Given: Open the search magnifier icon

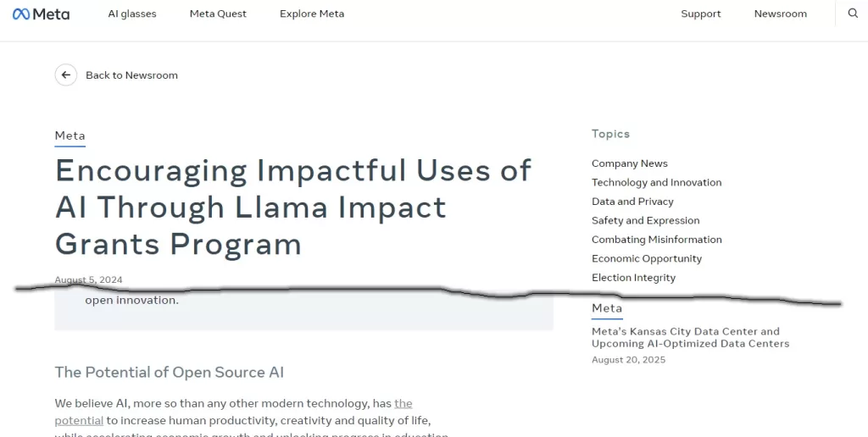Looking at the screenshot, I should point(853,14).
